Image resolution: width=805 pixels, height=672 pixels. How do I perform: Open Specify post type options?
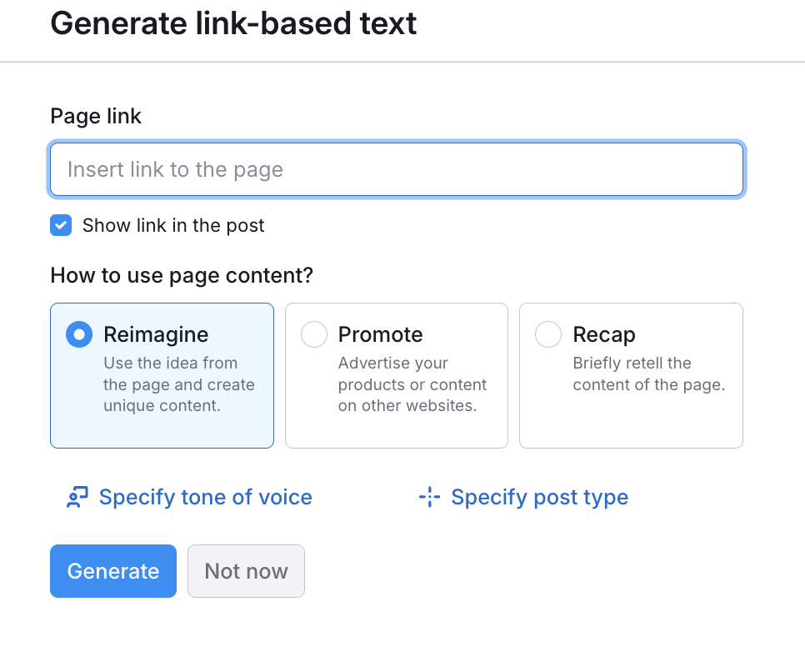pos(539,496)
